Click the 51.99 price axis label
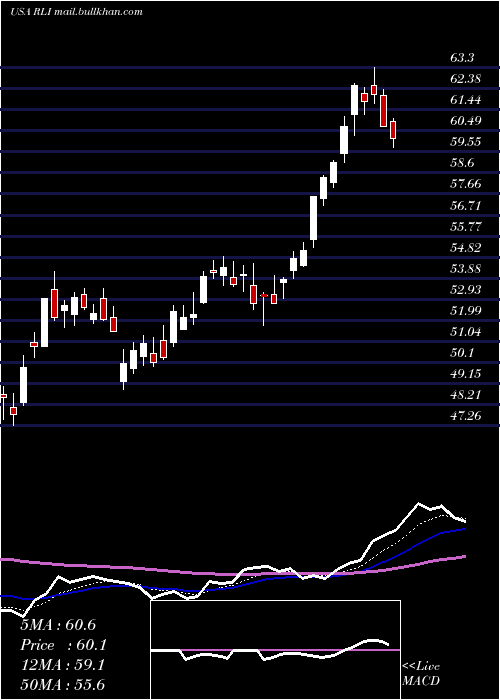This screenshot has height=700, width=500. pos(466,311)
